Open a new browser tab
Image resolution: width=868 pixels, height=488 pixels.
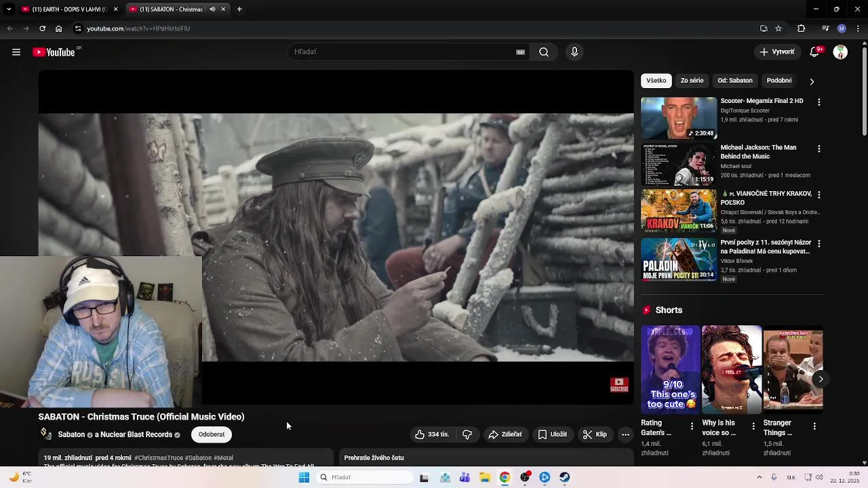click(x=239, y=9)
